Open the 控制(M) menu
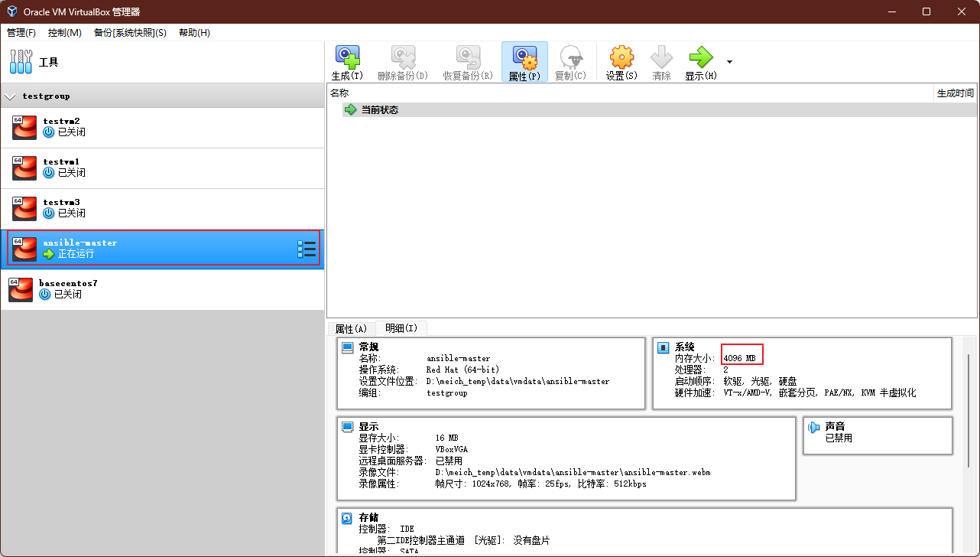 coord(65,33)
